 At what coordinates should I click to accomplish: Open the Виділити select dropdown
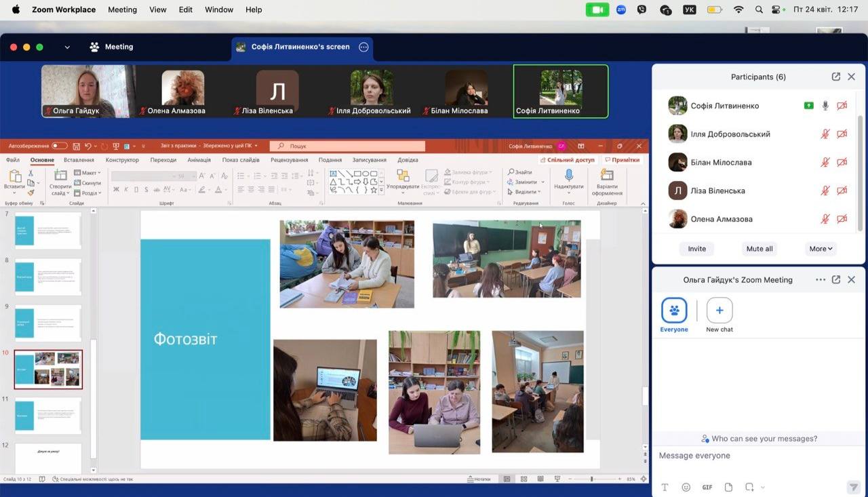tap(526, 192)
